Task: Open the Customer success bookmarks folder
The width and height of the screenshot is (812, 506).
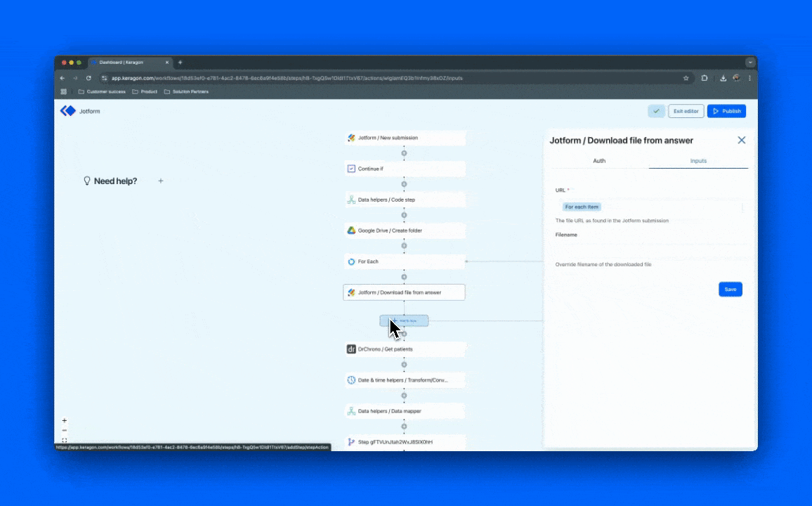Action: point(102,91)
